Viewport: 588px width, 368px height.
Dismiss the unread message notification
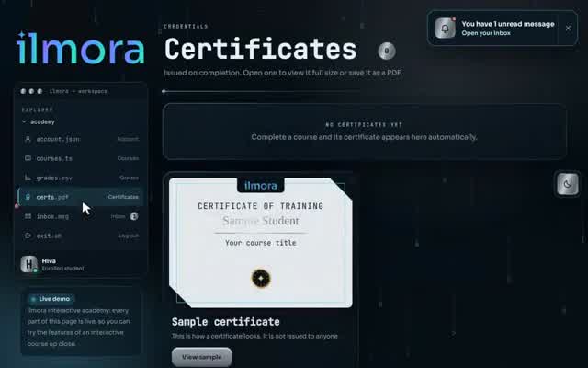[568, 29]
